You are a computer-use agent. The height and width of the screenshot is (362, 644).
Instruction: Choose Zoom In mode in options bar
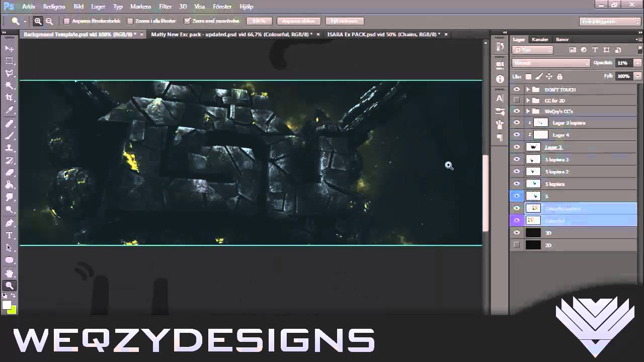(38, 21)
